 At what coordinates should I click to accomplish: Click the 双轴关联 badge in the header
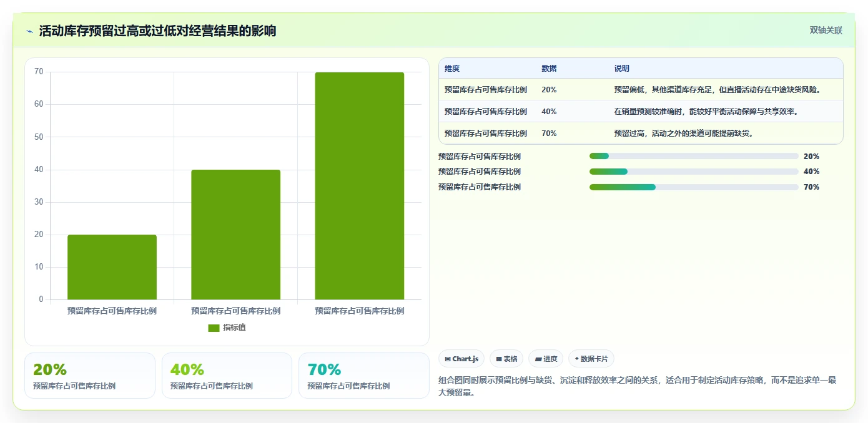pyautogui.click(x=826, y=31)
